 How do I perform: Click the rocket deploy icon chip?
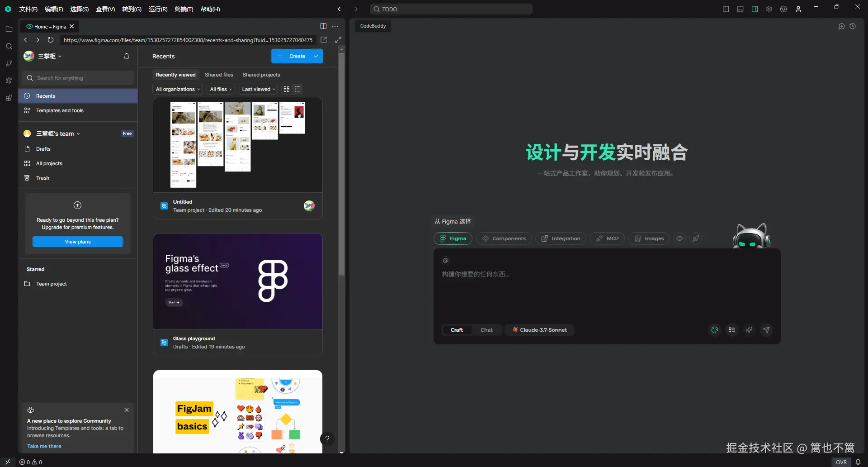[x=696, y=238]
